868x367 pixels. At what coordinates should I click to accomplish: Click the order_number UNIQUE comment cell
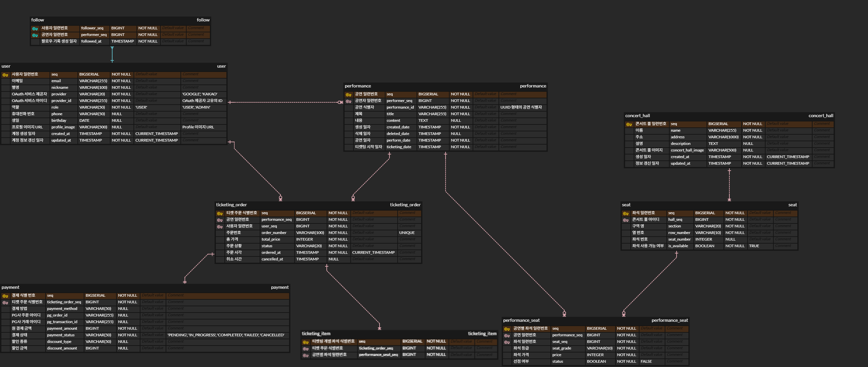click(x=407, y=233)
